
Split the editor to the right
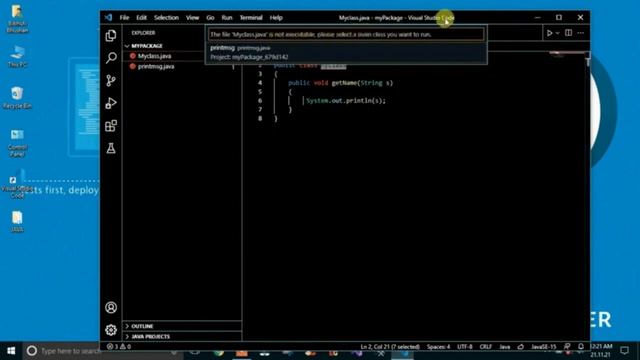tap(568, 33)
